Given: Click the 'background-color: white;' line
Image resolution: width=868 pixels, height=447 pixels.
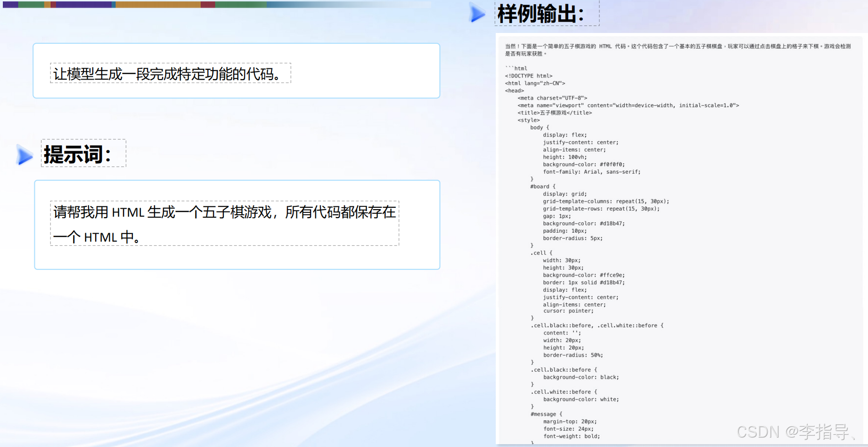Looking at the screenshot, I should pos(581,399).
